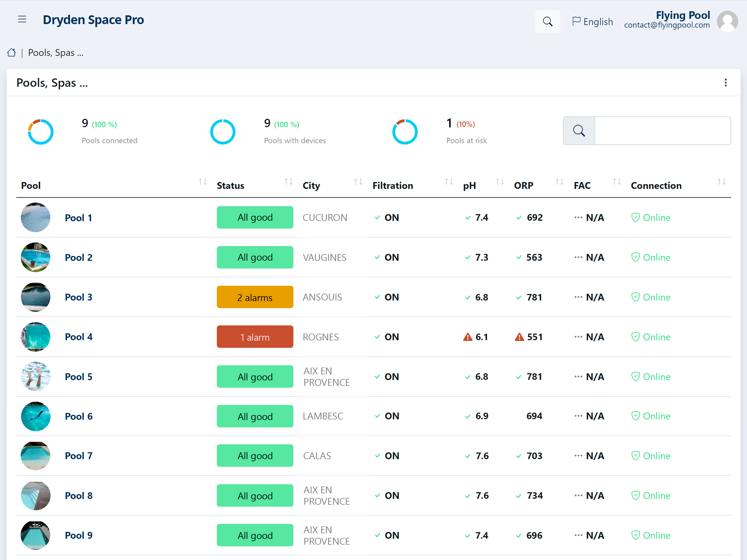Sort the table by Pool column
This screenshot has height=560, width=747.
coord(203,182)
